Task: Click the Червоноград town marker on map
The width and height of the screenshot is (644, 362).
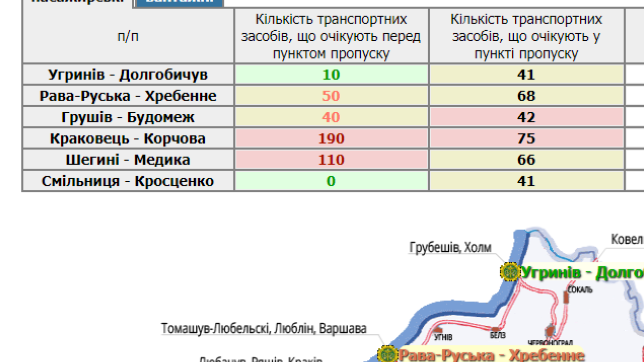Action: coord(549,332)
